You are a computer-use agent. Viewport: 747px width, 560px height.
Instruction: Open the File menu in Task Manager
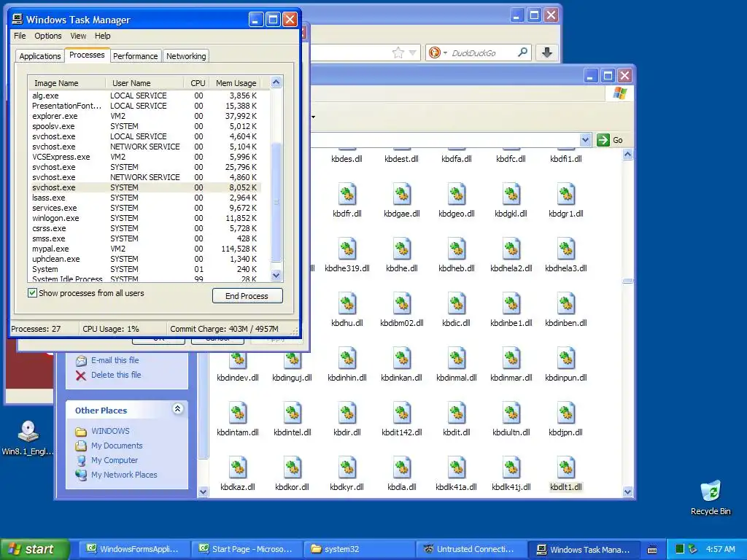tap(20, 36)
